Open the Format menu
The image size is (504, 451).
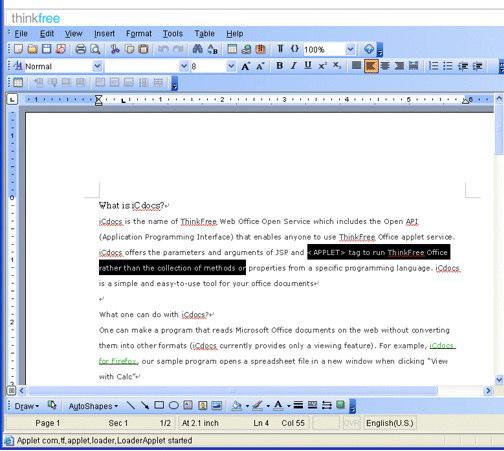pyautogui.click(x=139, y=34)
